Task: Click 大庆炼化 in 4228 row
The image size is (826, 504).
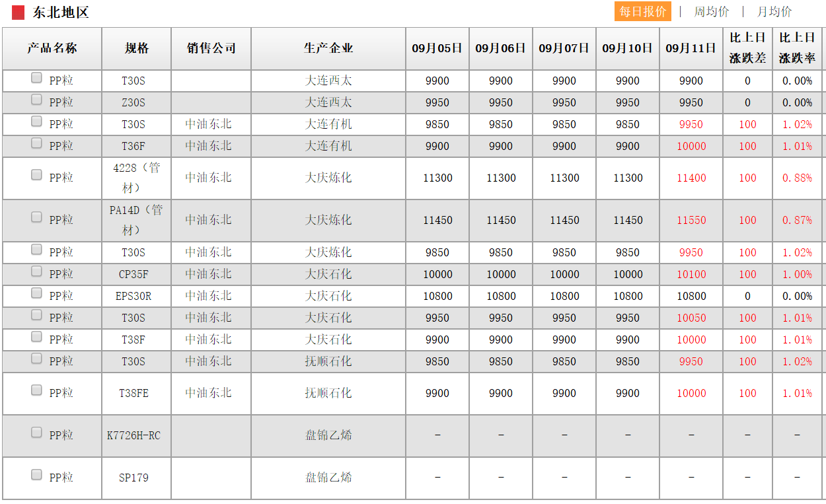Action: click(328, 178)
